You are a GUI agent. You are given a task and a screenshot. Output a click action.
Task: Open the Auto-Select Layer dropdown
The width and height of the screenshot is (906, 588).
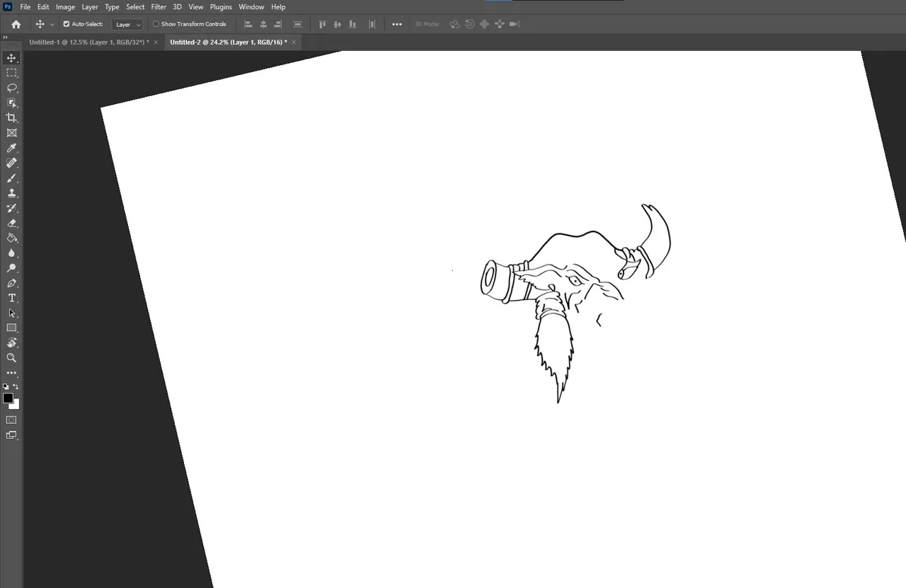point(127,24)
